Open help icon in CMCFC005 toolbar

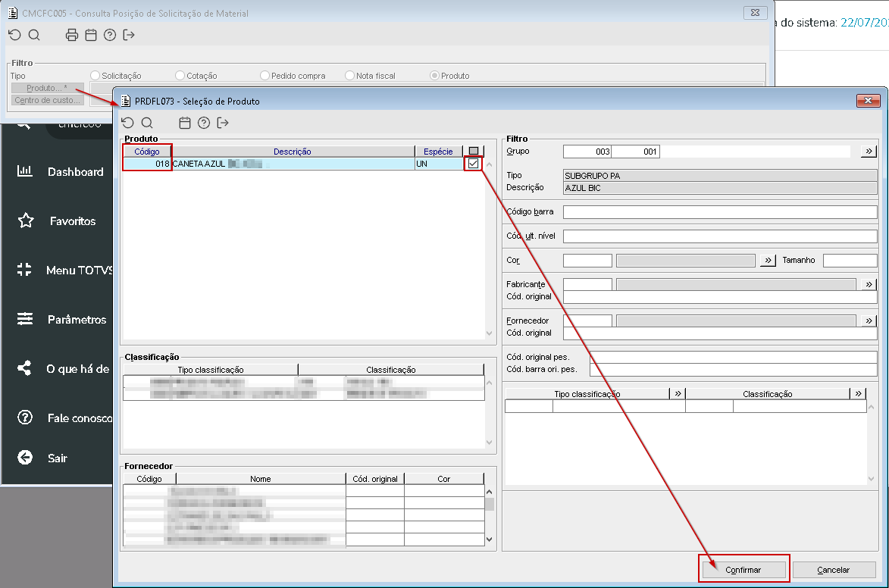coord(110,35)
